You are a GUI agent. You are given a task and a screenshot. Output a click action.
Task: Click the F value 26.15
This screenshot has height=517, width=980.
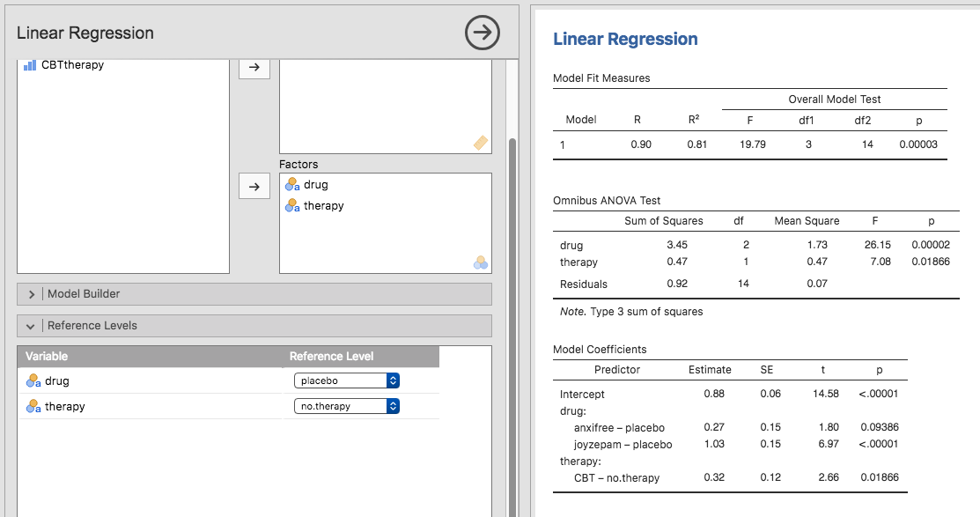tap(878, 245)
